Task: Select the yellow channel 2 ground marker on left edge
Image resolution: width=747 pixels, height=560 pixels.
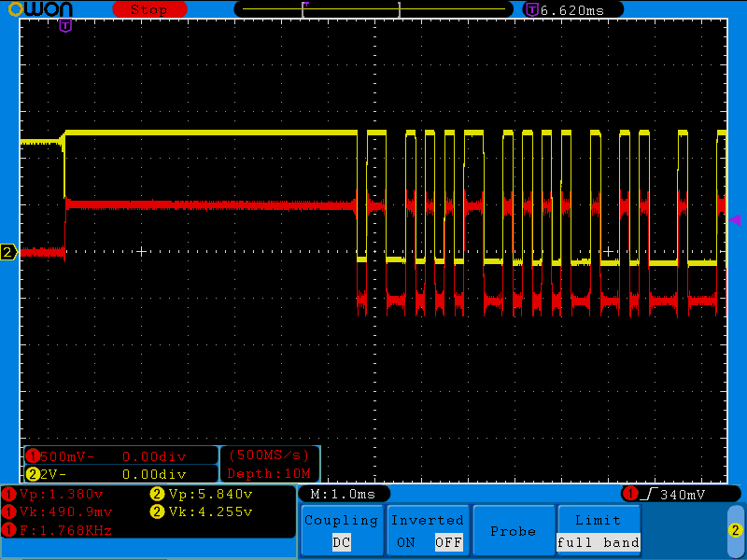Action: coord(7,252)
